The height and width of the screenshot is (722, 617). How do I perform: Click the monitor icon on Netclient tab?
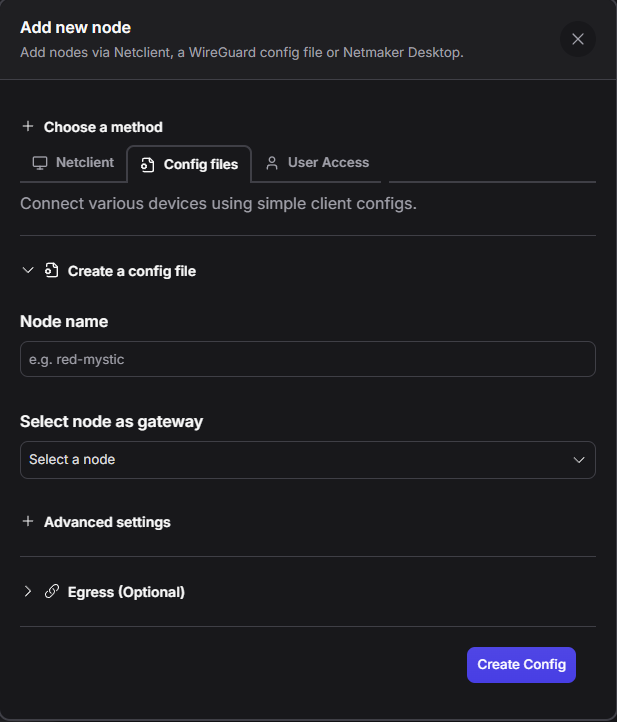(x=40, y=163)
